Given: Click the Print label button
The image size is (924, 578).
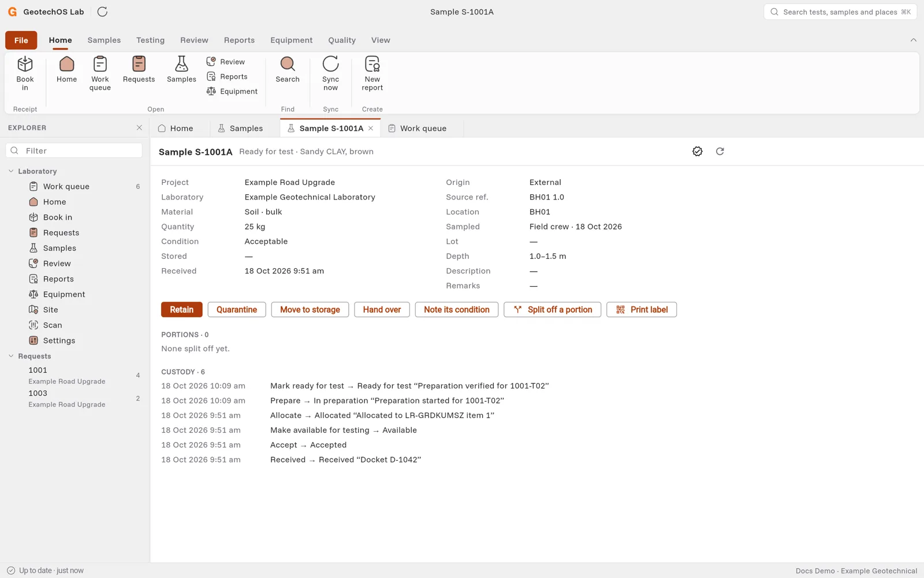Looking at the screenshot, I should [x=642, y=310].
